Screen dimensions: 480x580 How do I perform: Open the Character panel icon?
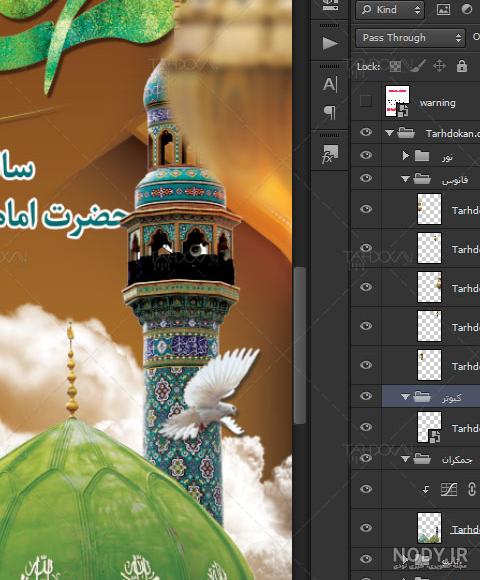click(330, 84)
